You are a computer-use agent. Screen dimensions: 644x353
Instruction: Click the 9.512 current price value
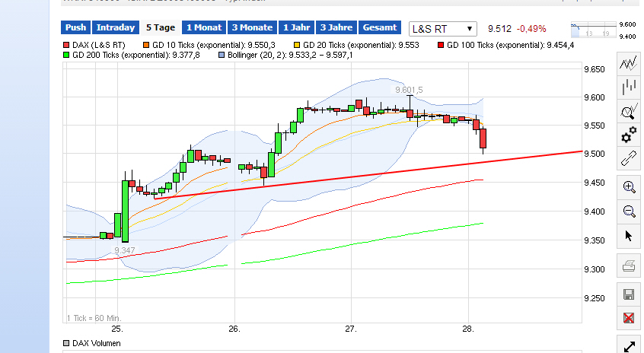click(x=499, y=29)
